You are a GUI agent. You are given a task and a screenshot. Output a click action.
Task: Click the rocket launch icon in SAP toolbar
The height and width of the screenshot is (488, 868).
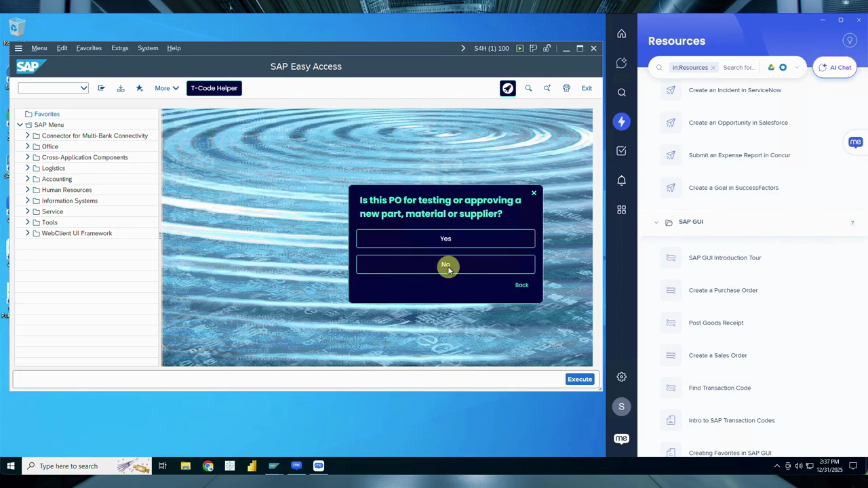(x=507, y=88)
